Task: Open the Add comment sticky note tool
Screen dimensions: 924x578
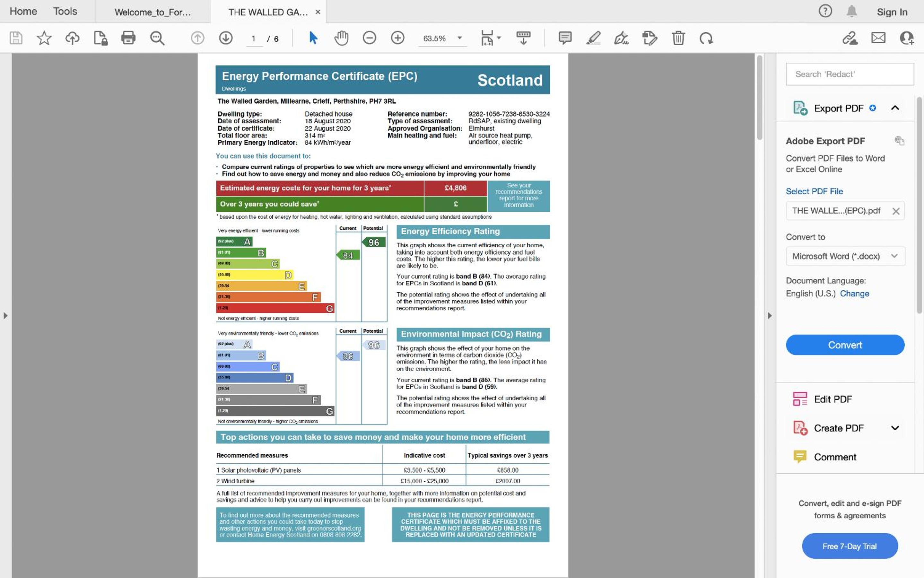Action: (x=565, y=38)
